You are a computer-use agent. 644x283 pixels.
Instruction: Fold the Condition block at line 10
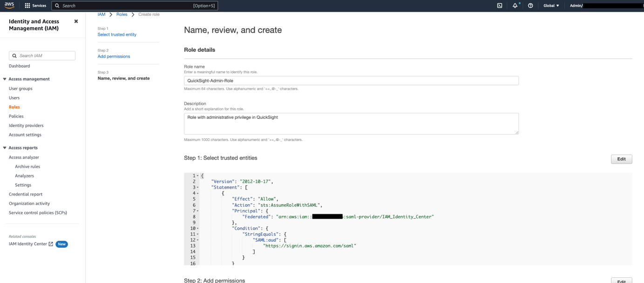[197, 229]
